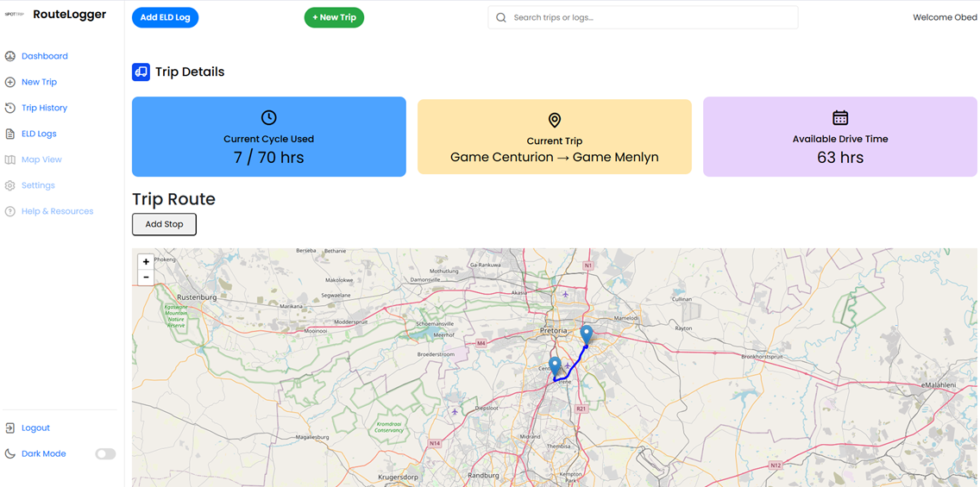Click the search magnifier icon
The width and height of the screenshot is (980, 487).
500,17
